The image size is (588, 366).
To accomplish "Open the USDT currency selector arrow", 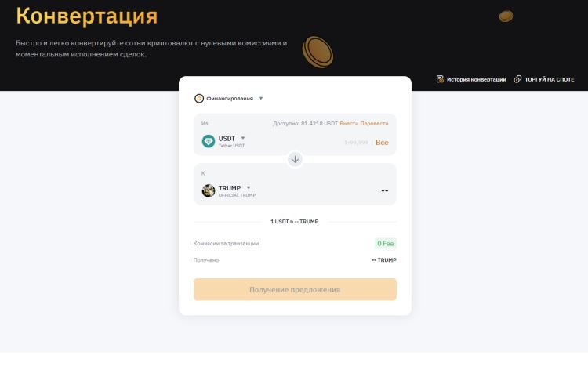I will 243,138.
